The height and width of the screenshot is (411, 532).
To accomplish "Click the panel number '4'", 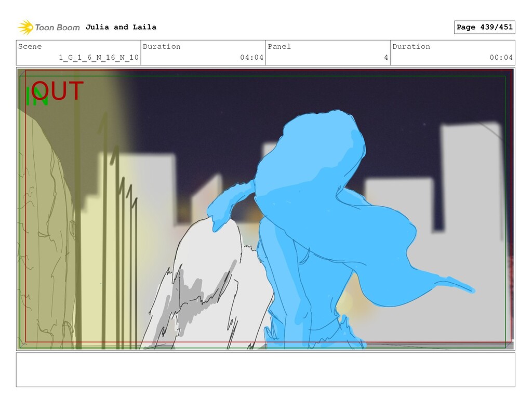I will 386,57.
